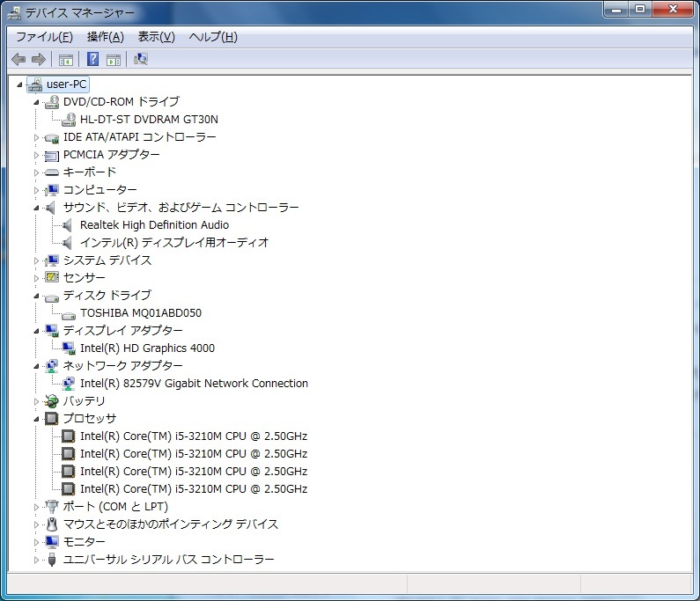Click the HL-DT-ST DVDRAM GT30N drive icon
700x601 pixels.
tap(69, 120)
